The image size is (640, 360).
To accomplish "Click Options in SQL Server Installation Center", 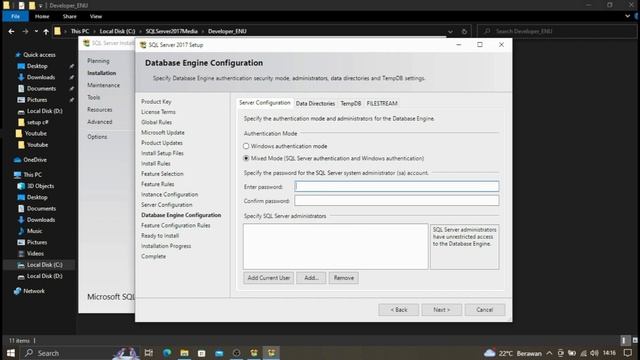I will (x=97, y=137).
